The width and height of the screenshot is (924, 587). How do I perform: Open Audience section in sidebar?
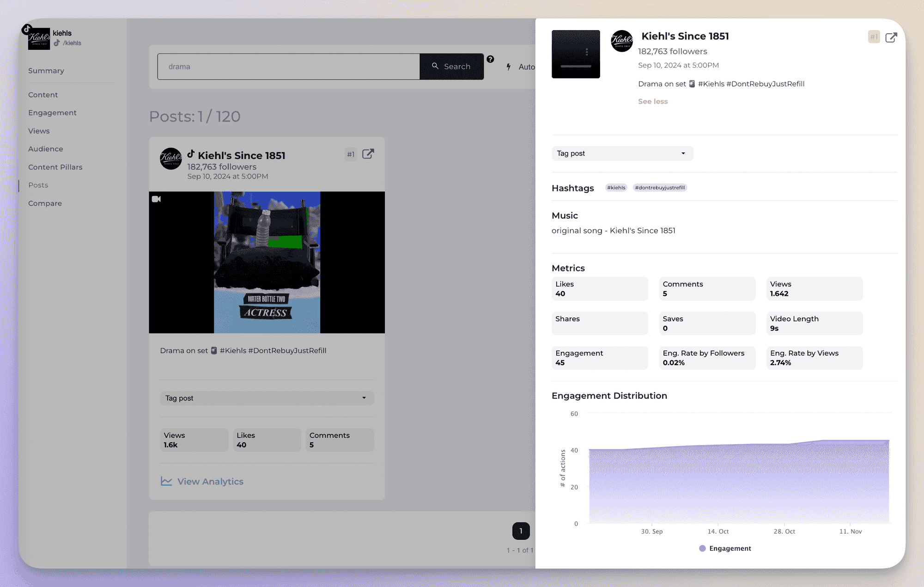click(x=46, y=149)
